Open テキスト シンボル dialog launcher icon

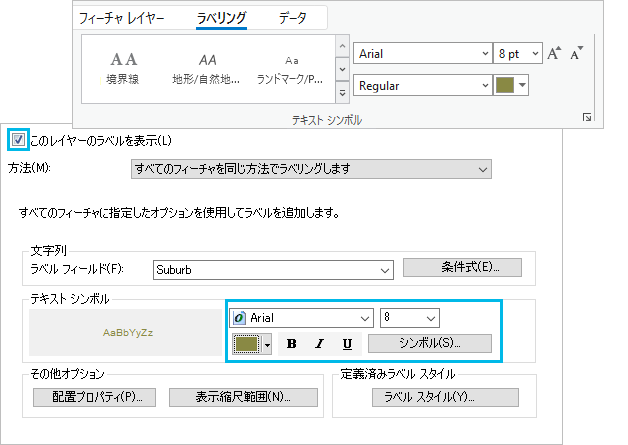tap(586, 119)
